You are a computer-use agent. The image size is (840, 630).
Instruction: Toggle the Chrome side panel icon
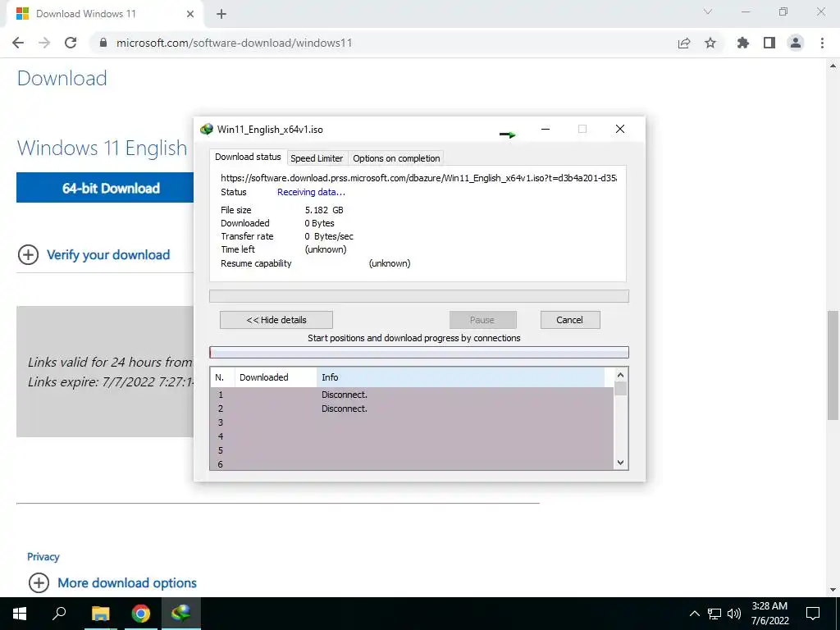coord(769,43)
